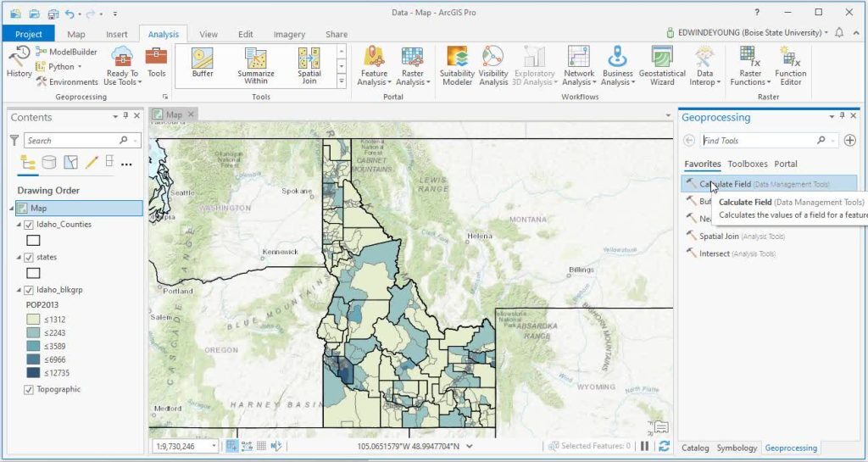The image size is (868, 462).
Task: Switch to the Symbology pane tab
Action: 737,448
